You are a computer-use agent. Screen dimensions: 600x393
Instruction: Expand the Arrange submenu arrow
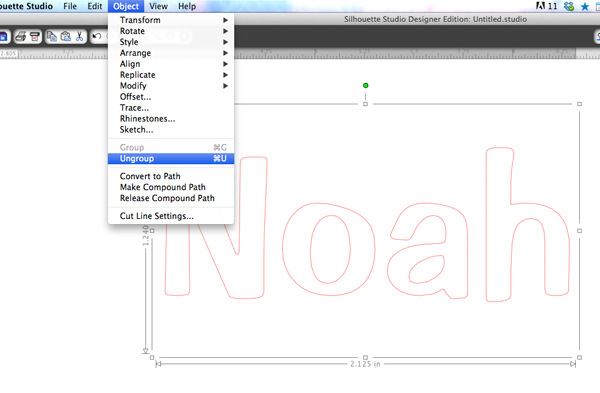coord(225,53)
